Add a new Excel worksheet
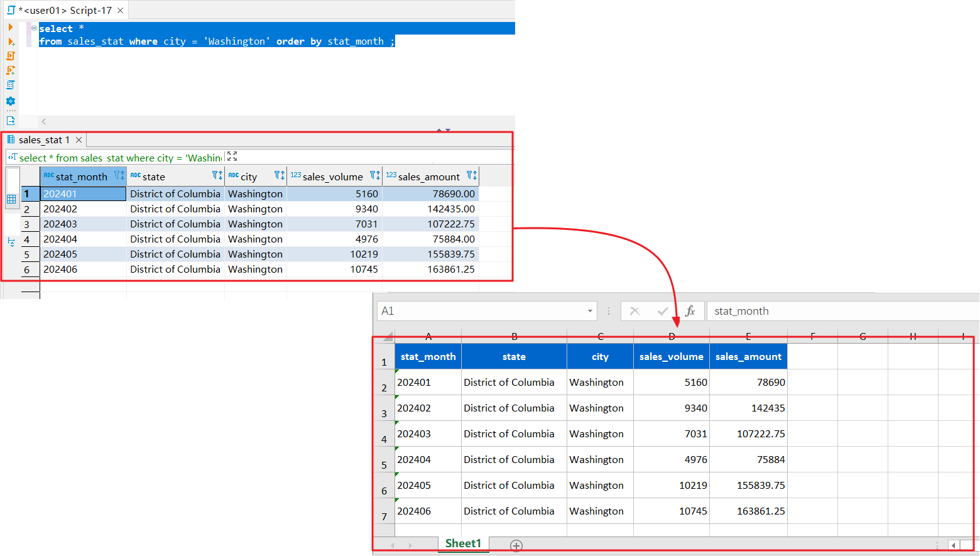Image resolution: width=980 pixels, height=556 pixels. pyautogui.click(x=516, y=545)
